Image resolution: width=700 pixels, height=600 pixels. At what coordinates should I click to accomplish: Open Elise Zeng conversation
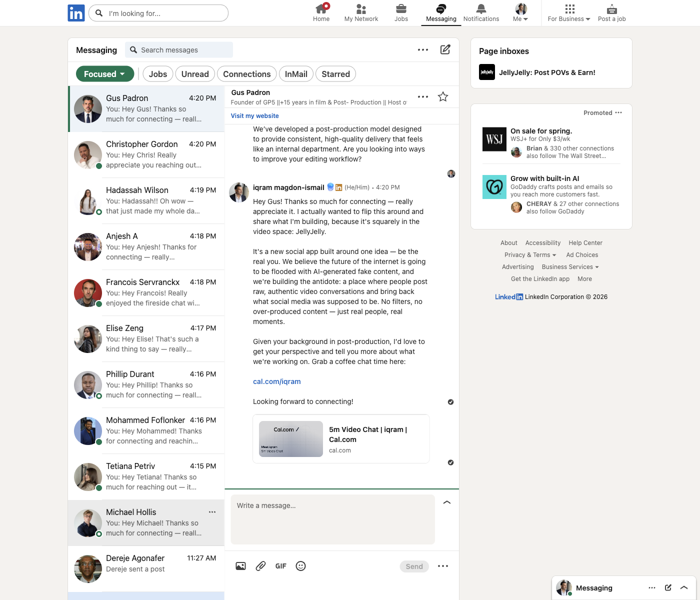point(146,338)
